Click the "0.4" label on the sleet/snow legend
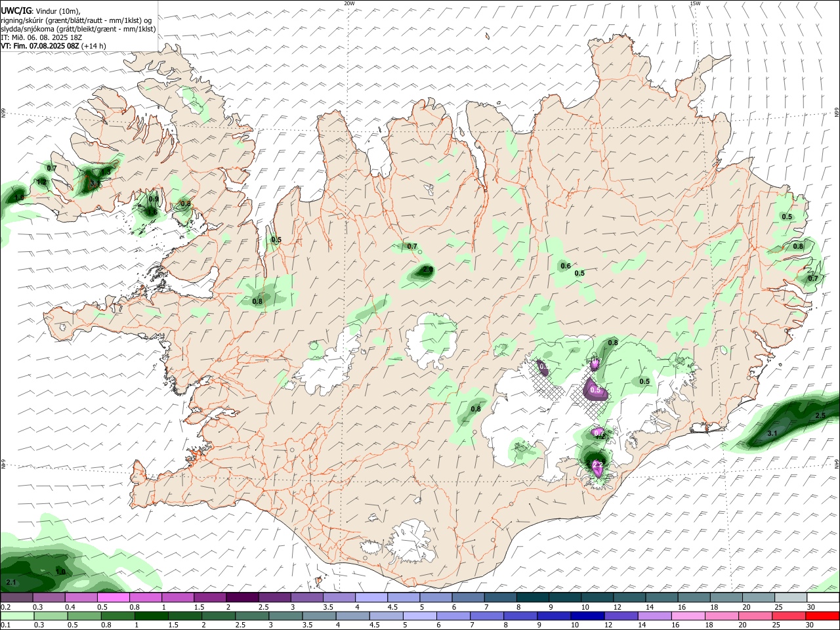 click(71, 607)
